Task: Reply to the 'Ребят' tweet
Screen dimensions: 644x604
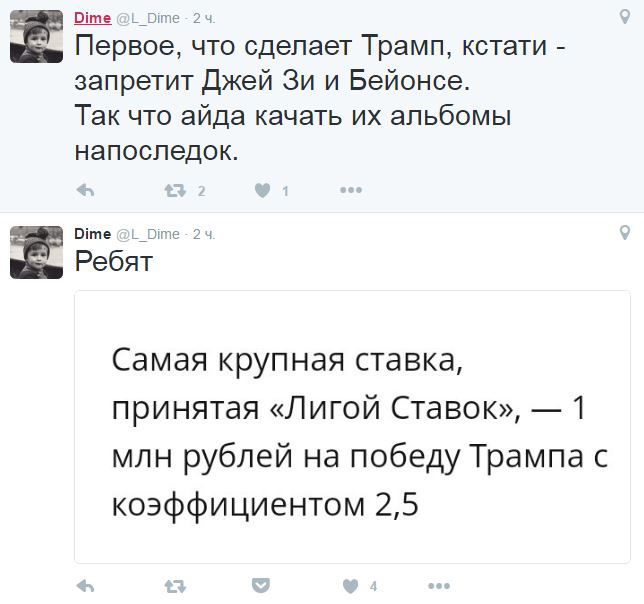Action: 85,586
